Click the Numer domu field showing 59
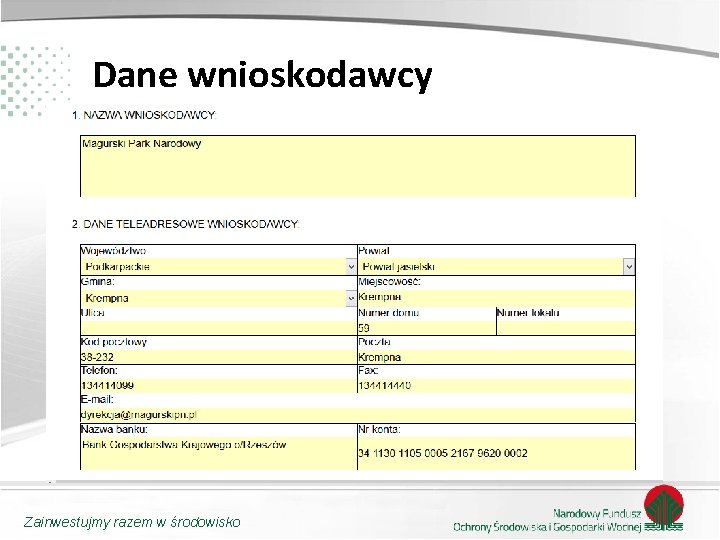 point(427,328)
